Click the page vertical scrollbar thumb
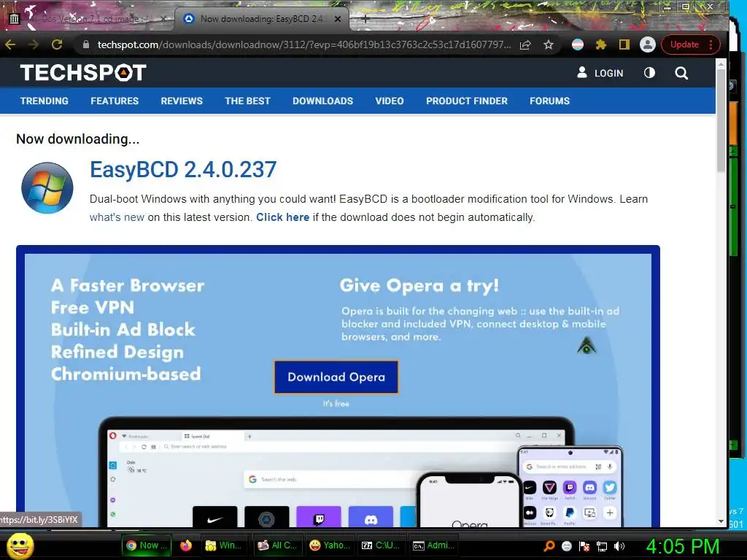The image size is (747, 560). point(721,122)
